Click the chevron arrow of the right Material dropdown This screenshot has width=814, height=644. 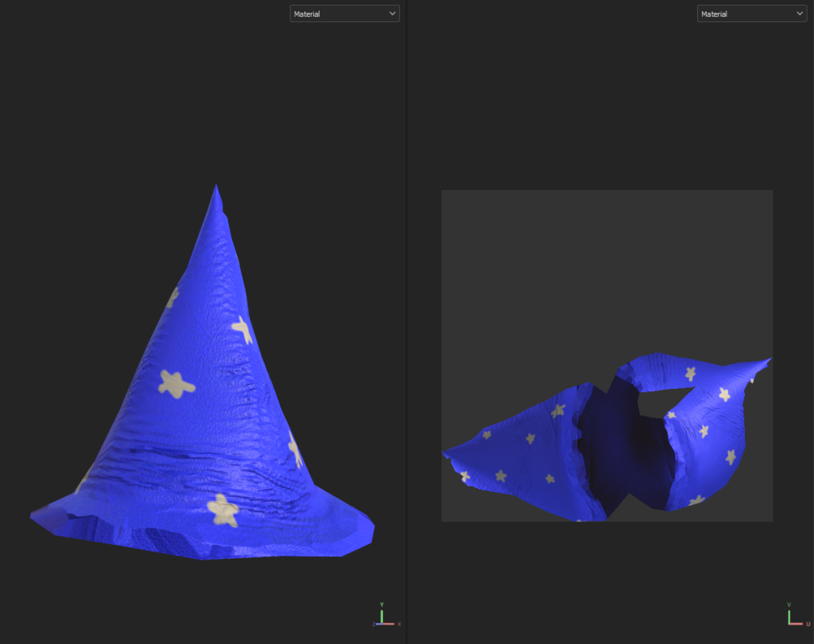(798, 14)
